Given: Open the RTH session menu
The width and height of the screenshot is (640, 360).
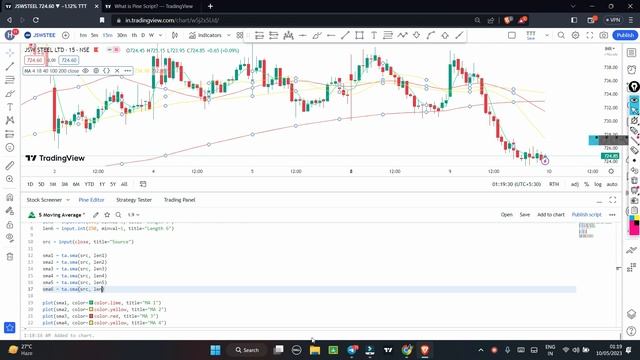Looking at the screenshot, I should click(x=554, y=184).
